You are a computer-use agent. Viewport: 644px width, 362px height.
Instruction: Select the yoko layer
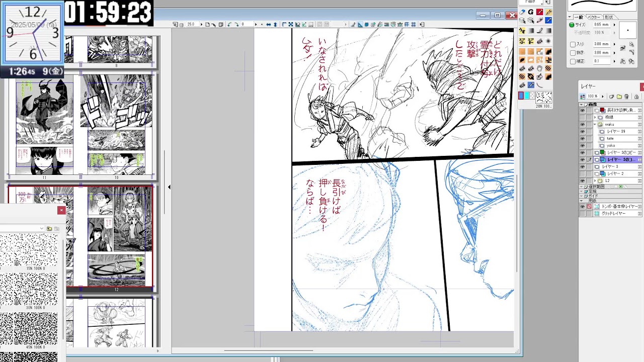tap(617, 145)
